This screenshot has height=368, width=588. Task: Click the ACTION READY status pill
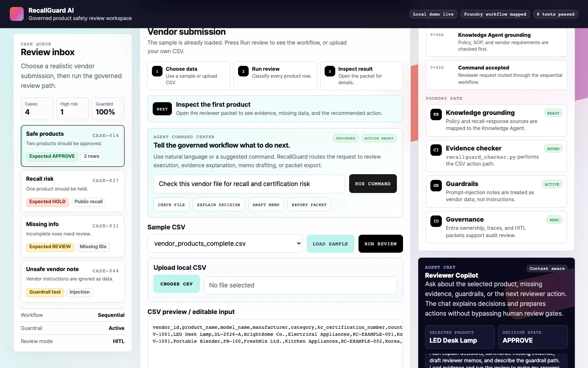379,139
